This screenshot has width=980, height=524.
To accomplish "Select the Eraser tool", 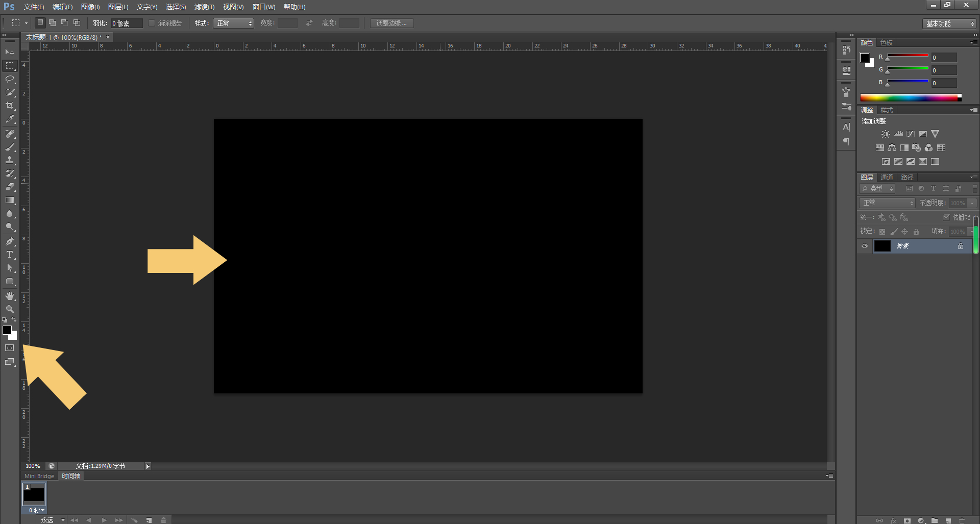I will tap(10, 187).
